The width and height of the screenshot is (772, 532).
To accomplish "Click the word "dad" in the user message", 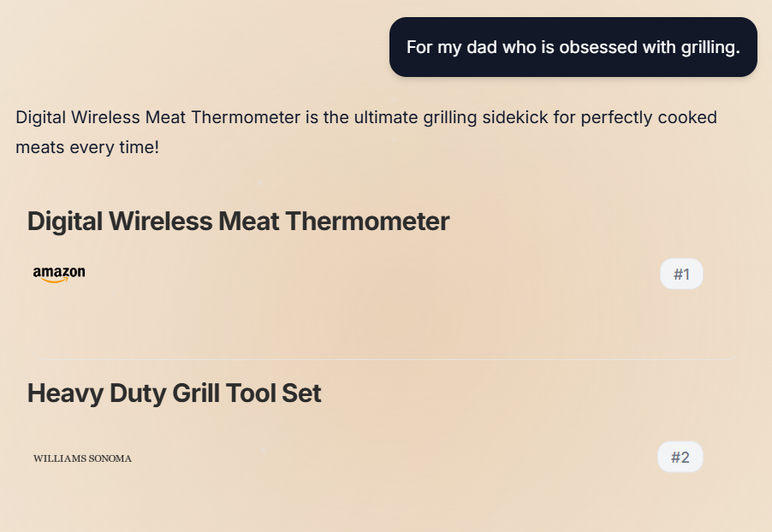I will [482, 47].
